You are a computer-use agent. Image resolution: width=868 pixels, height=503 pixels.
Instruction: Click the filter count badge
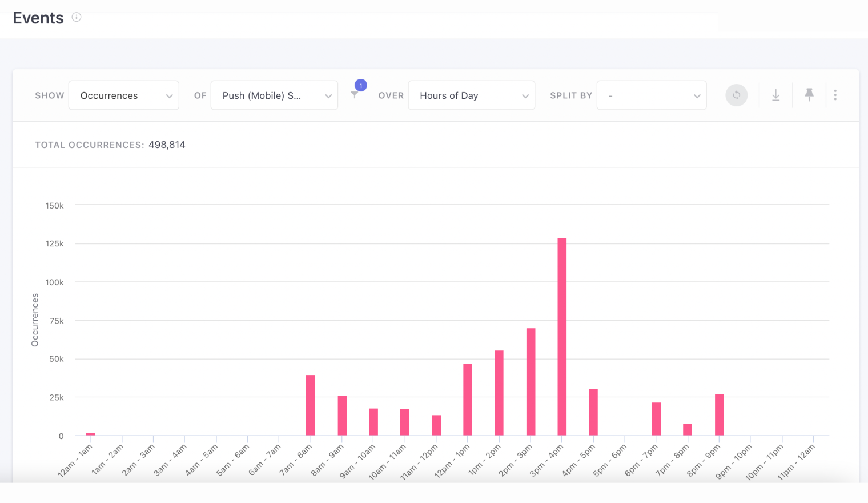[361, 86]
